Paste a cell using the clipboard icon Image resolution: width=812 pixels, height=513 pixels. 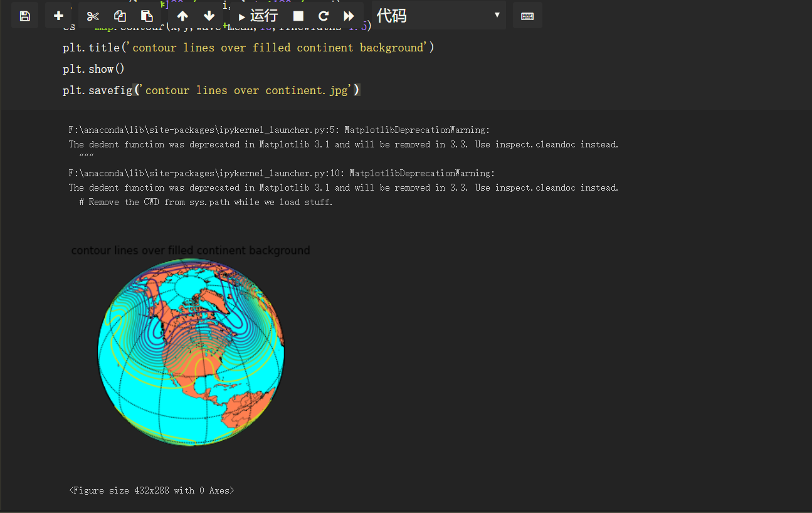click(x=147, y=15)
